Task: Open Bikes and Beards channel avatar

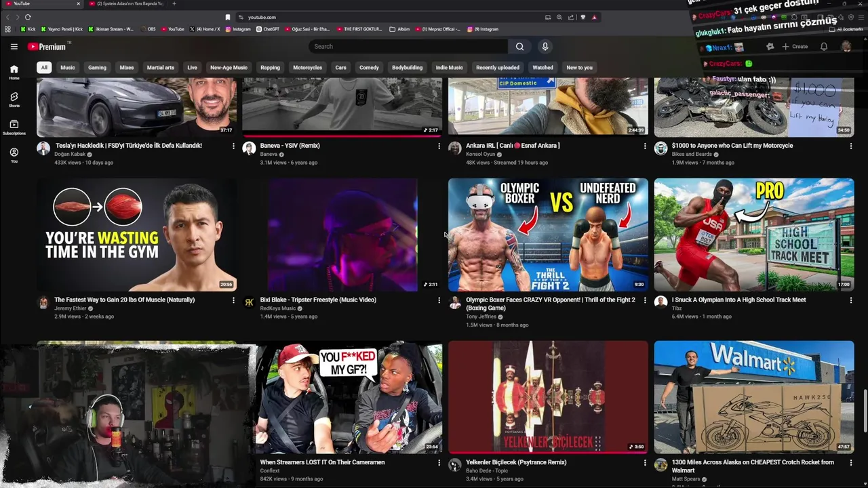Action: pyautogui.click(x=660, y=148)
